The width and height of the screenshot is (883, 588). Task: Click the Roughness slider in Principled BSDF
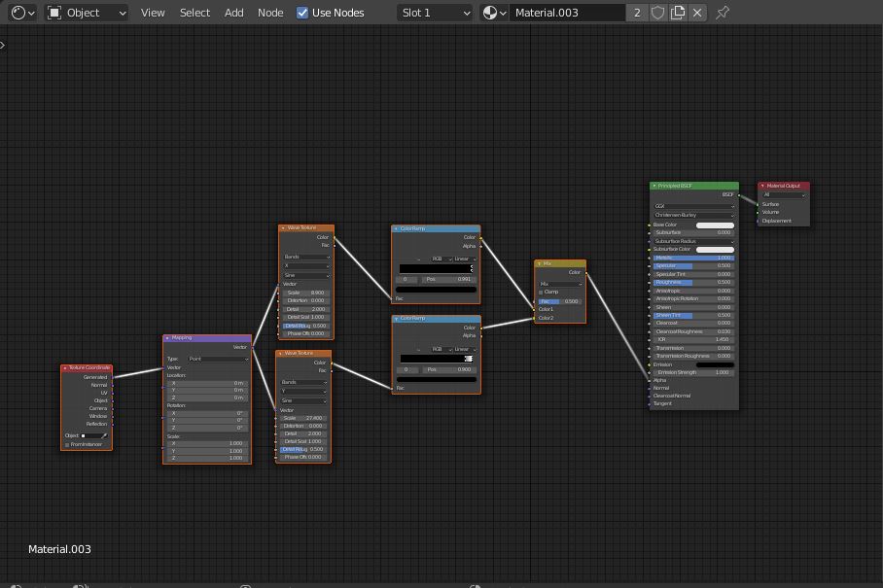click(693, 283)
